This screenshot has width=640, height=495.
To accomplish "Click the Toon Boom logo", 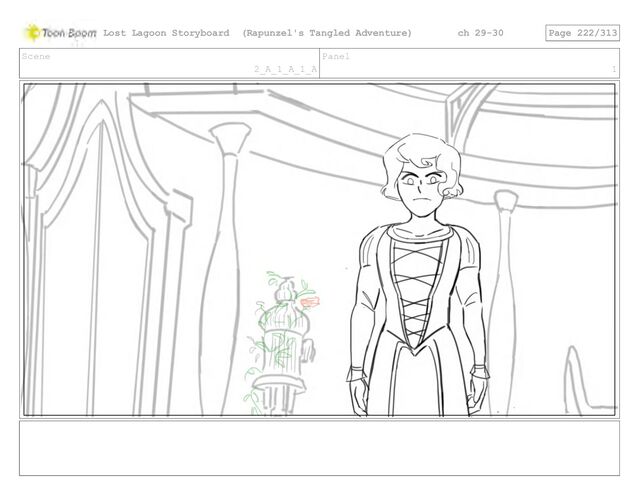I will 61,33.
